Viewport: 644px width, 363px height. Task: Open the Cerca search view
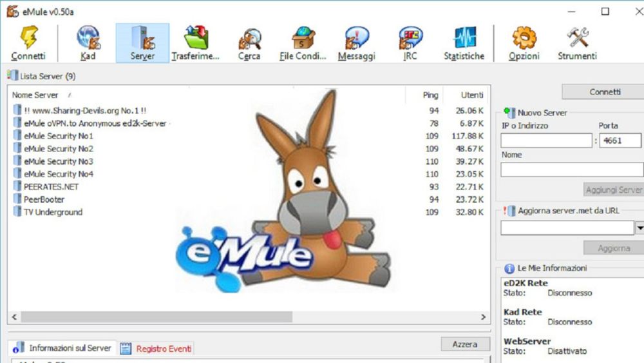(x=249, y=43)
